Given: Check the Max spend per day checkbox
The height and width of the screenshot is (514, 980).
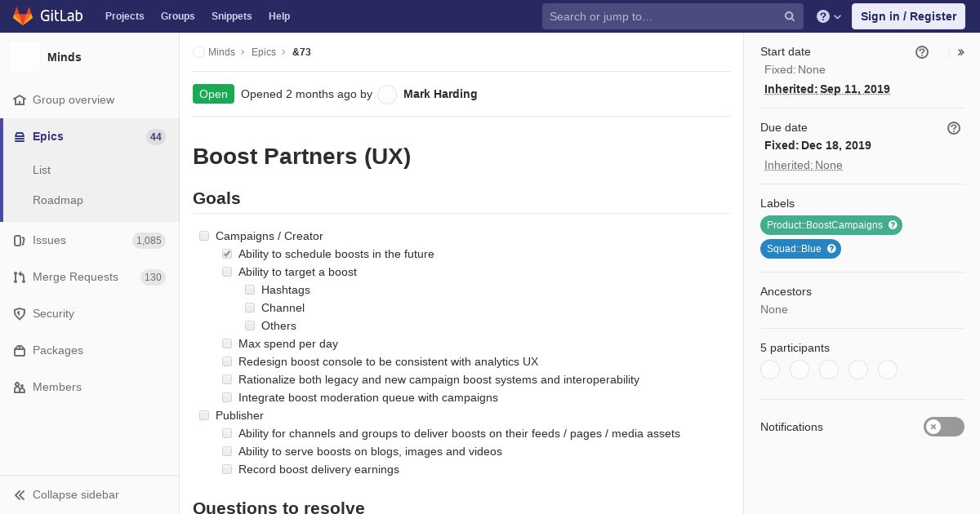Looking at the screenshot, I should coord(227,343).
